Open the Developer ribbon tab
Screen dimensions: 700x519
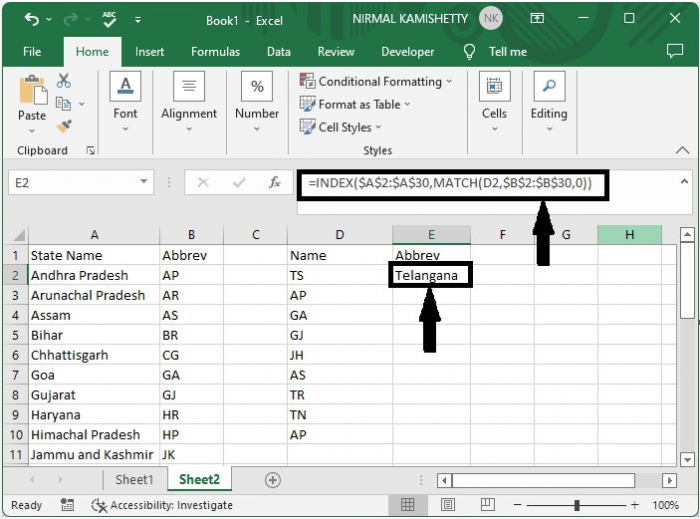[x=407, y=52]
